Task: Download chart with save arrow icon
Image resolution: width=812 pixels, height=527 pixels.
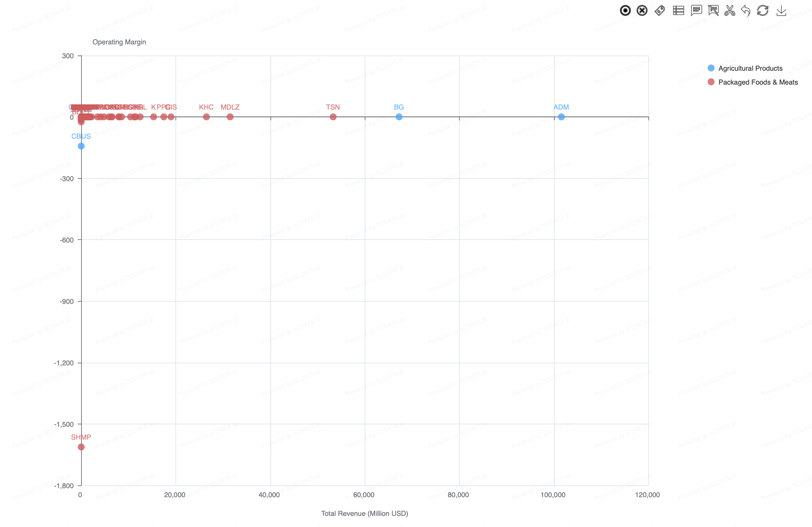Action: (x=781, y=11)
